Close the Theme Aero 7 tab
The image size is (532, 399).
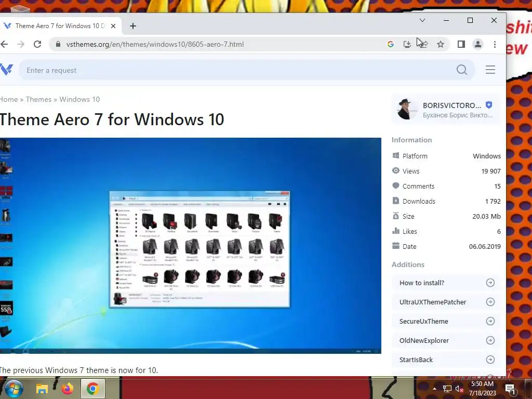(x=113, y=26)
